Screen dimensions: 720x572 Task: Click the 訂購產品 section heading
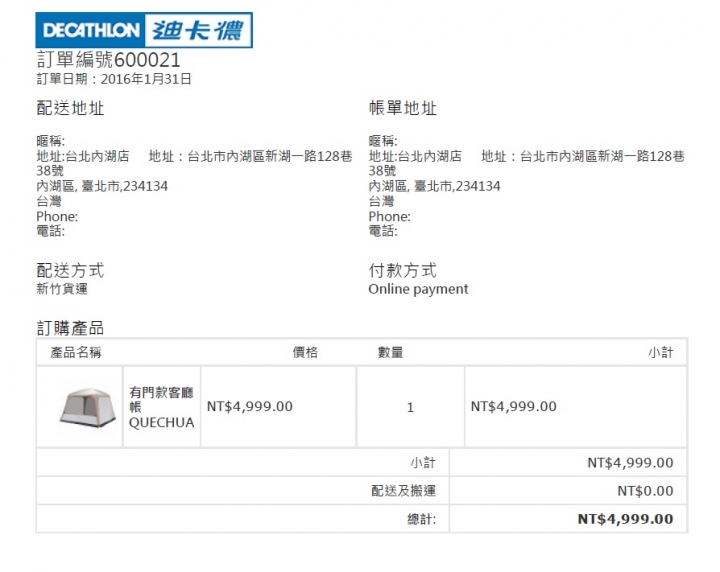click(x=70, y=328)
